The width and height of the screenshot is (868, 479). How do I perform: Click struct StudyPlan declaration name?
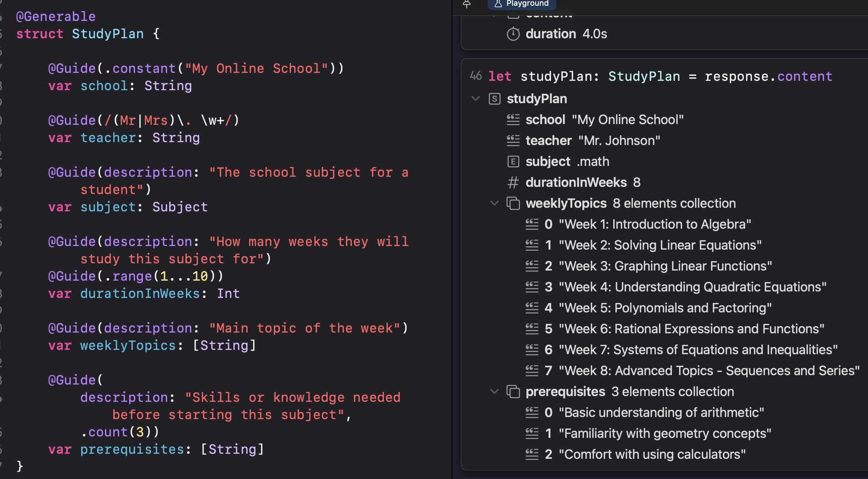pyautogui.click(x=108, y=34)
